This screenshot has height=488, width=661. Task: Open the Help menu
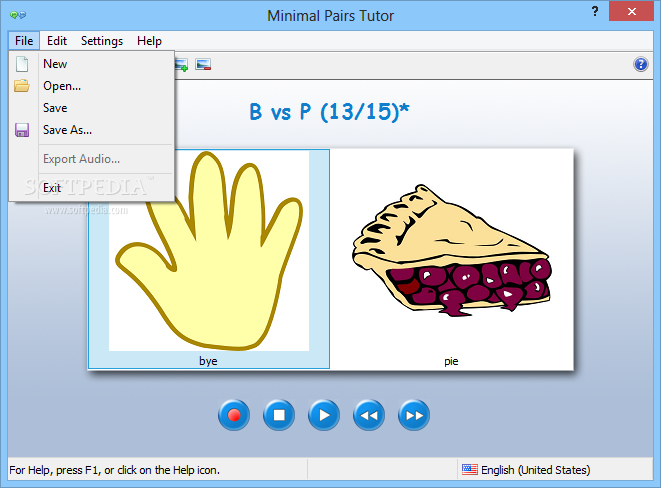(x=149, y=41)
